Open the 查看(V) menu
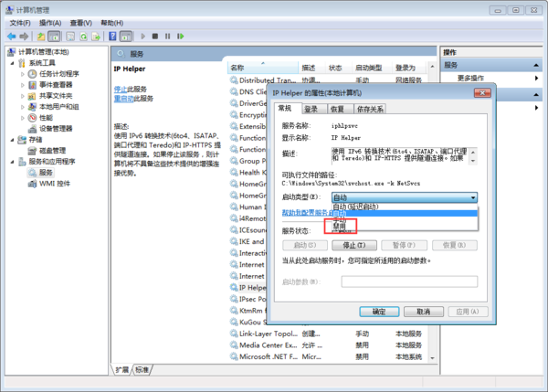The image size is (548, 392). point(81,23)
